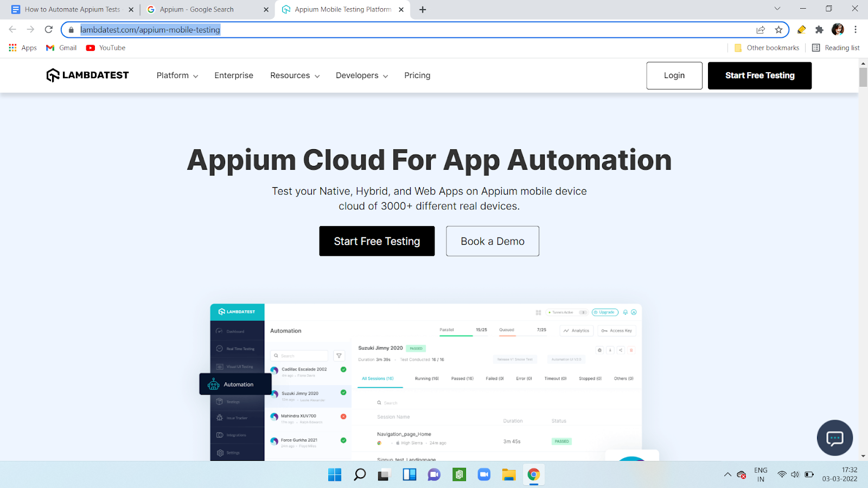This screenshot has width=868, height=488.
Task: Open the Apps grid shortcut
Action: [x=23, y=48]
